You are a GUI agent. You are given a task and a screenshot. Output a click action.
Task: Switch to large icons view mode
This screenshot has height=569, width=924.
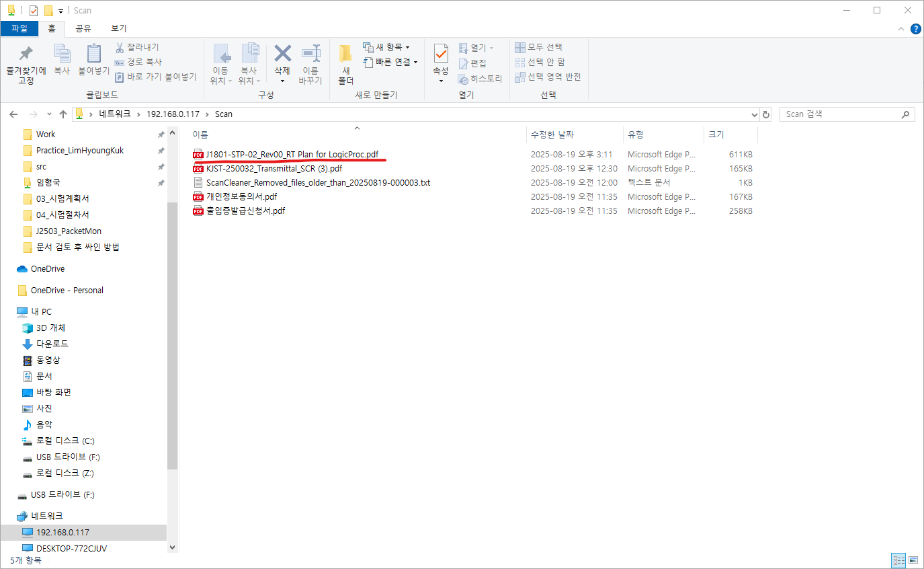click(x=913, y=560)
